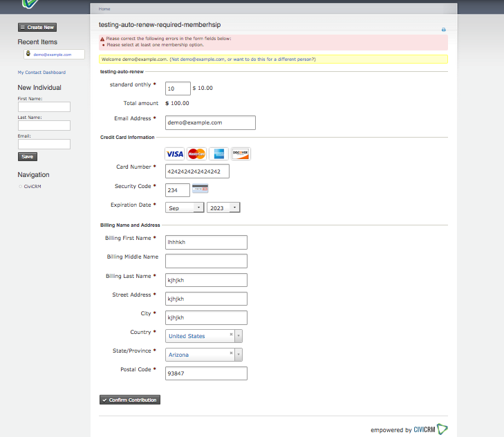Viewport: 504px width, 437px height.
Task: Click the CiviCRM logo in the header
Action: click(30, 4)
